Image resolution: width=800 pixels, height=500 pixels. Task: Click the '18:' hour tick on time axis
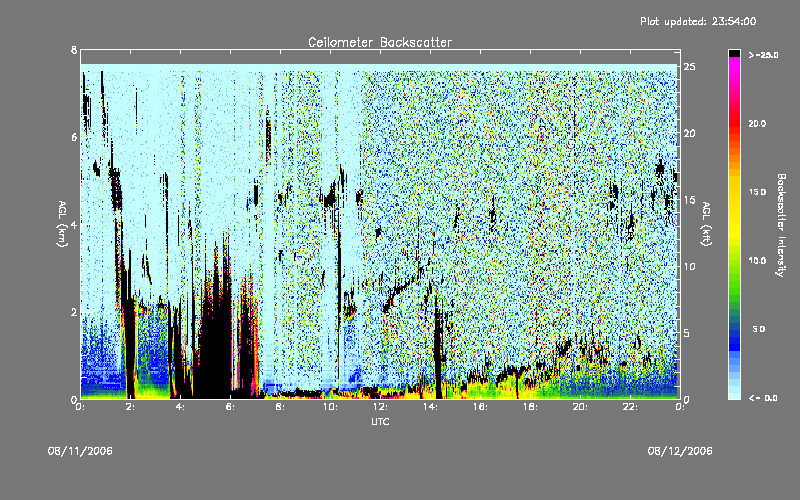coord(530,407)
